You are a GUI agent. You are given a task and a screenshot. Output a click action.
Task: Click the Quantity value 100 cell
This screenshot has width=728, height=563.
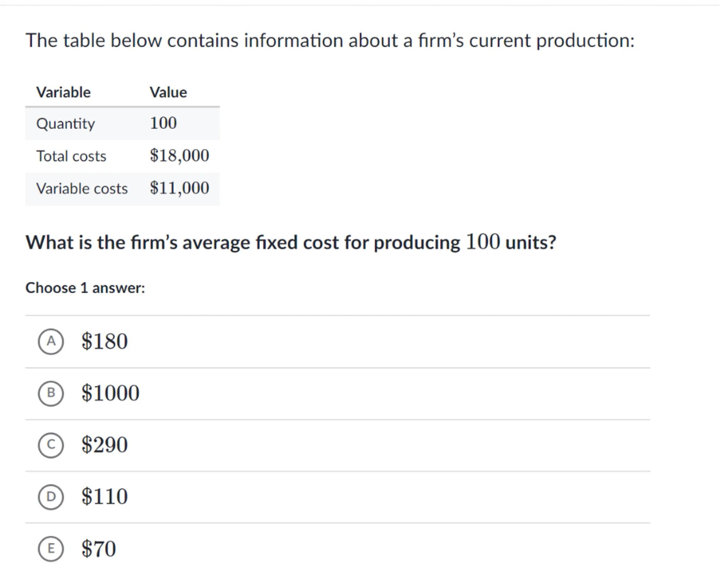(163, 123)
